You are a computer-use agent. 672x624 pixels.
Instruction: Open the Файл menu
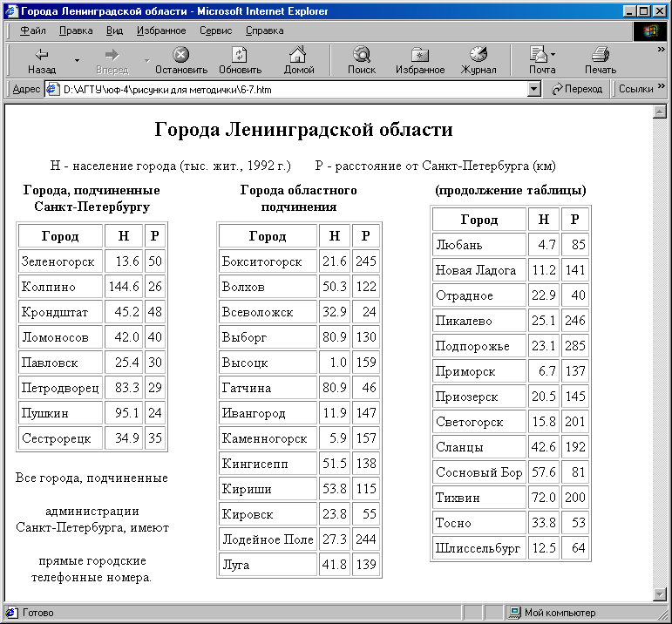tap(32, 31)
